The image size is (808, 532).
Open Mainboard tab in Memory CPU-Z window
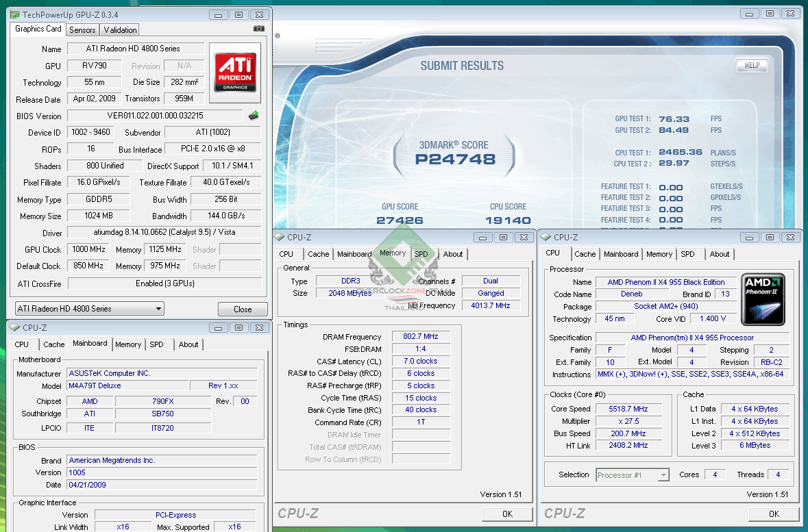tap(354, 254)
